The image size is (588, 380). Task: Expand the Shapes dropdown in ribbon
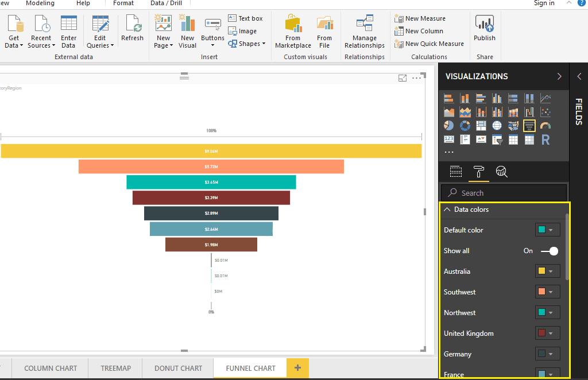click(249, 44)
